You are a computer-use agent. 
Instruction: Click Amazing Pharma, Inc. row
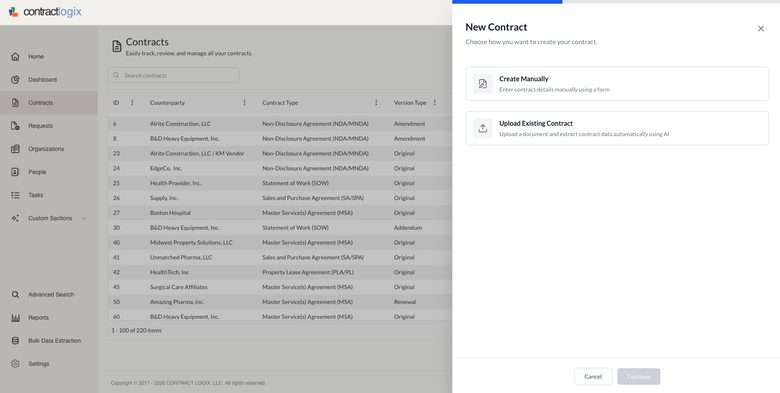[280, 302]
